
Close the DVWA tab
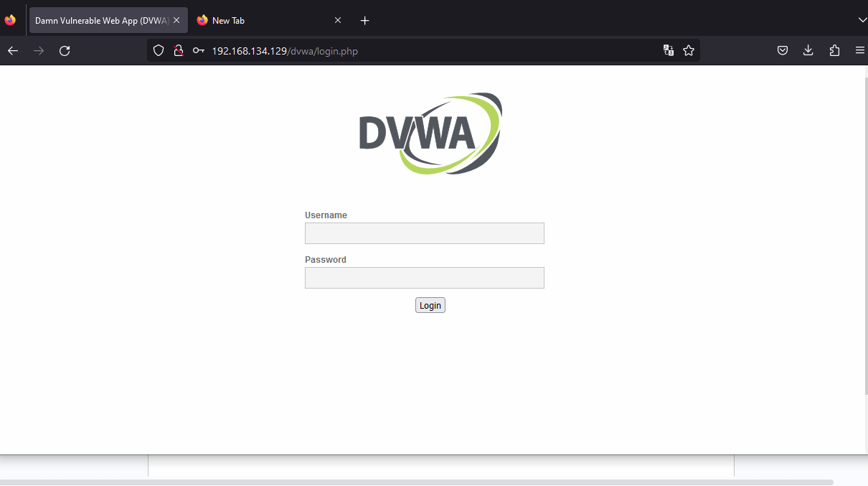click(x=176, y=20)
